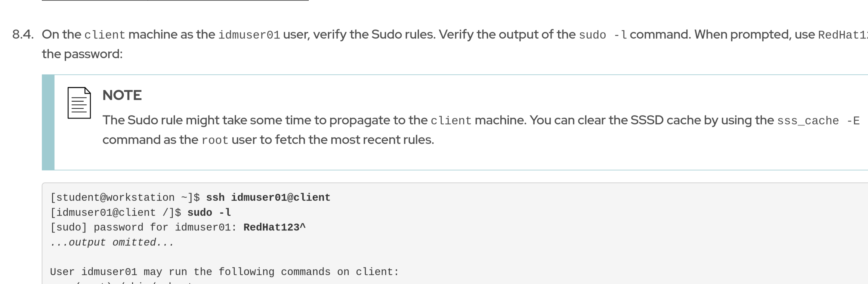Click the "[sudo] password for idmuser01:" prompt
The width and height of the screenshot is (868, 284).
pyautogui.click(x=144, y=227)
